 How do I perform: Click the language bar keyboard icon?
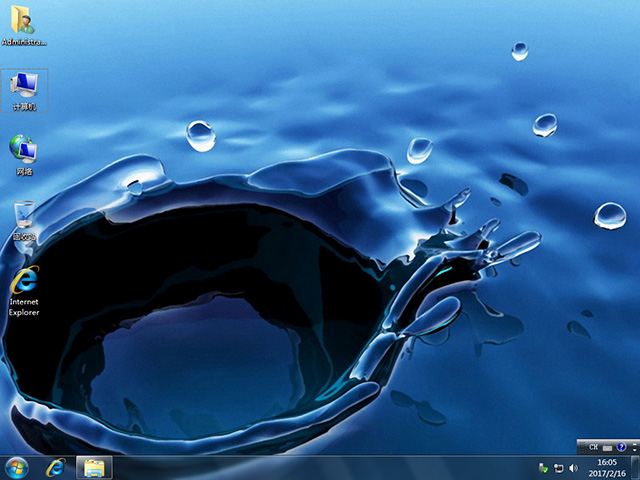pyautogui.click(x=607, y=448)
